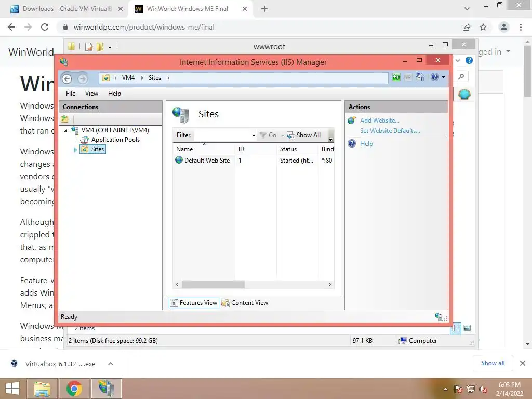Open IIS Manager toolbar help icon
The height and width of the screenshot is (399, 532).
click(435, 77)
